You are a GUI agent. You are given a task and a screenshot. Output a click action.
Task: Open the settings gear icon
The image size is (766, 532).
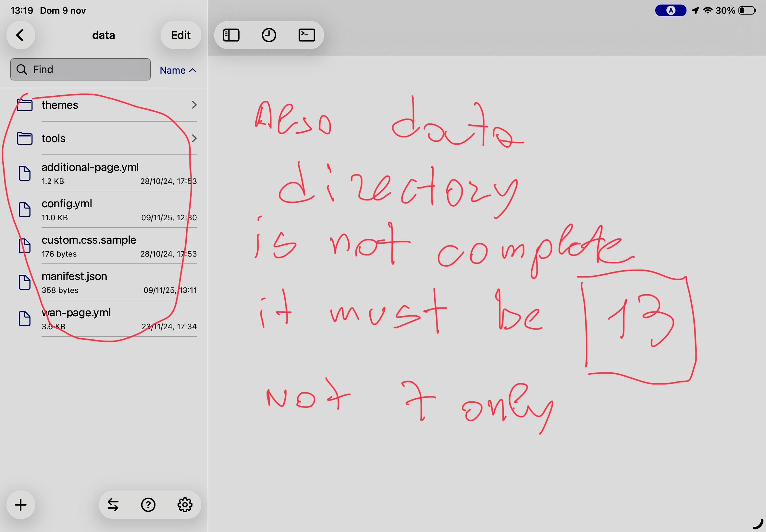[185, 505]
